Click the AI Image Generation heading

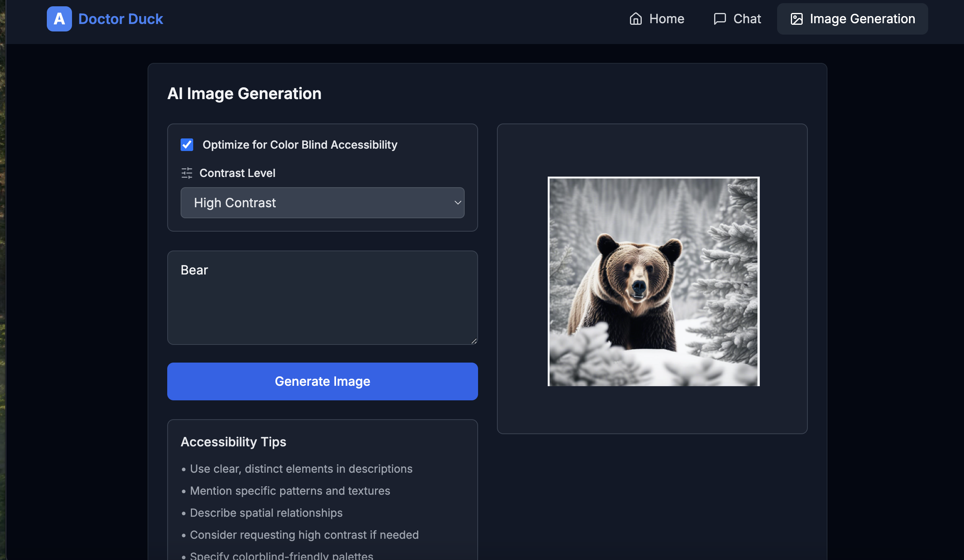pos(244,94)
